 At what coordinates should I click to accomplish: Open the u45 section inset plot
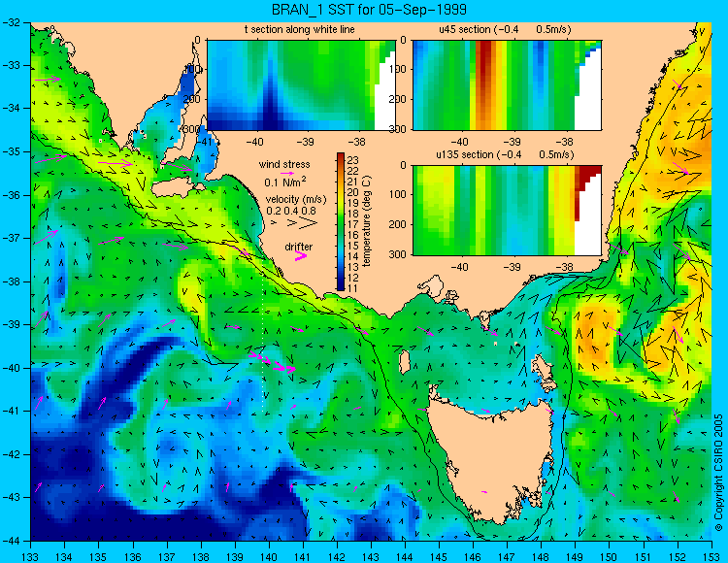(x=507, y=85)
